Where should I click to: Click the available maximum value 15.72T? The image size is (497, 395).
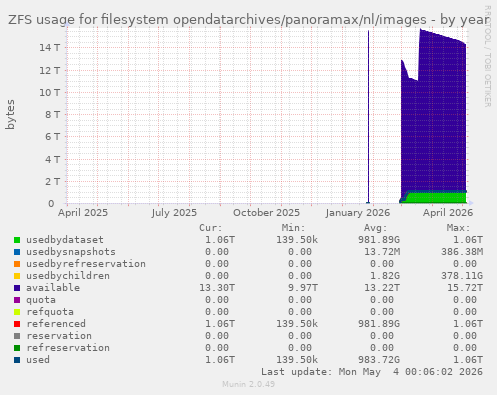pyautogui.click(x=465, y=288)
